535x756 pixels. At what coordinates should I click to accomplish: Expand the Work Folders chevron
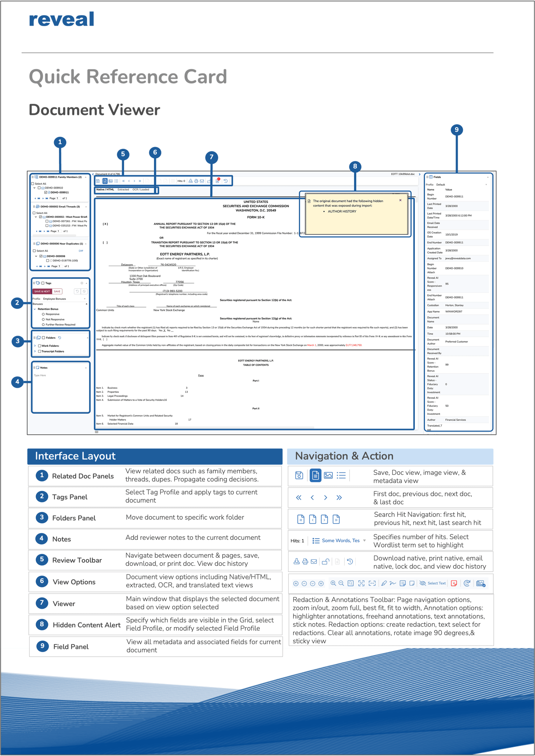tap(35, 346)
